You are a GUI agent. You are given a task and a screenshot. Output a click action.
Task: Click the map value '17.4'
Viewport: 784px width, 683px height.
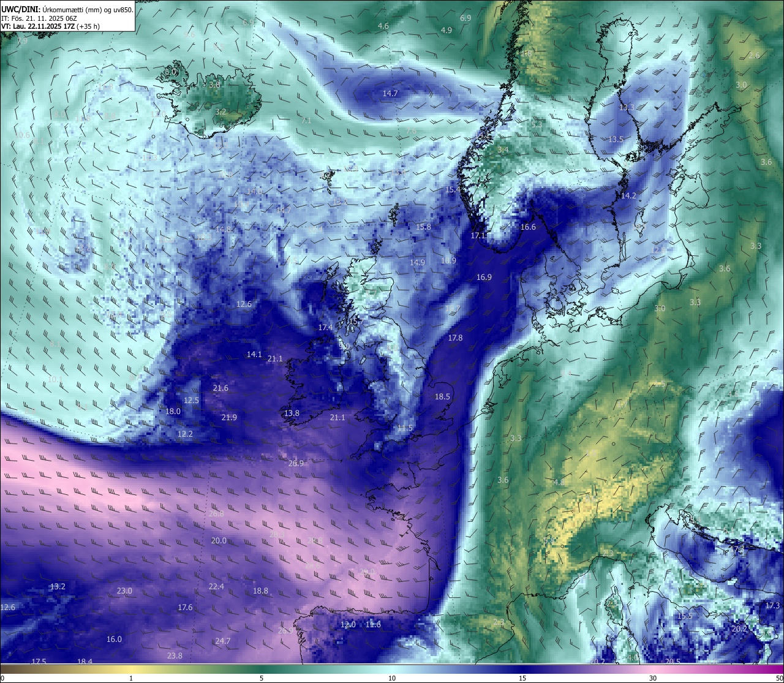pos(325,328)
